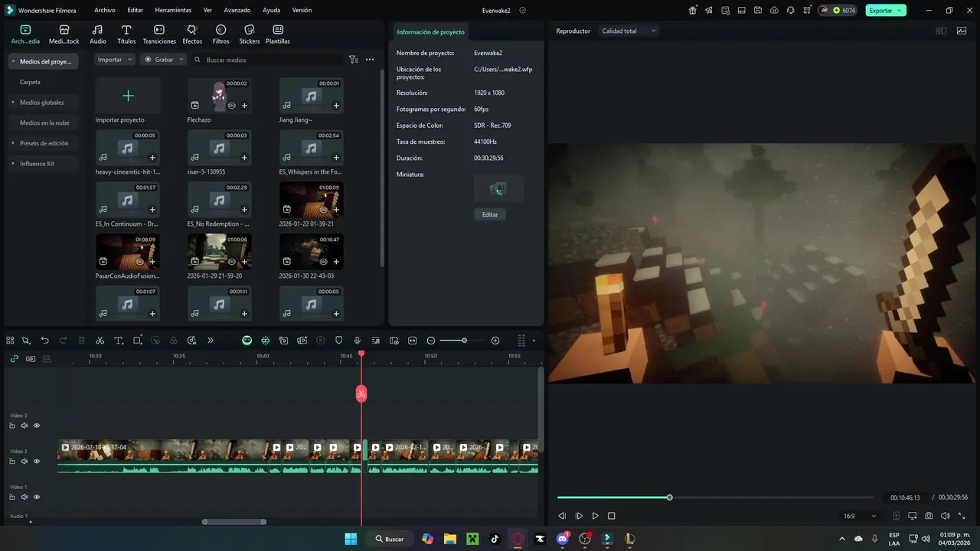980x551 pixels.
Task: Hide Video 1 track with eye icon
Action: pos(37,497)
